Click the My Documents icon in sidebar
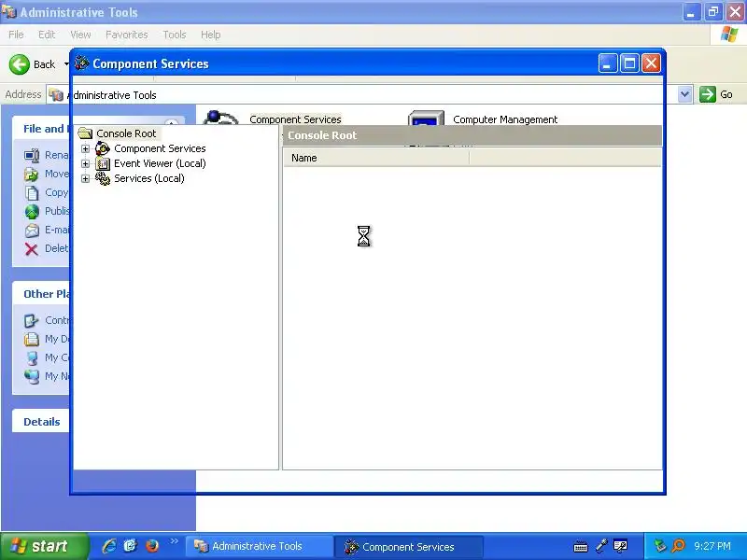 click(x=32, y=339)
